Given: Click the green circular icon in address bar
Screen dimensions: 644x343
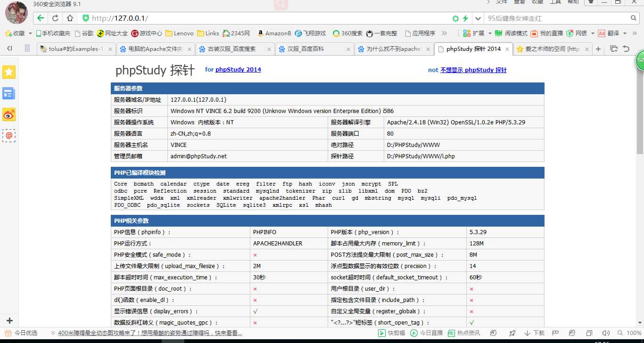Looking at the screenshot, I should [x=455, y=18].
